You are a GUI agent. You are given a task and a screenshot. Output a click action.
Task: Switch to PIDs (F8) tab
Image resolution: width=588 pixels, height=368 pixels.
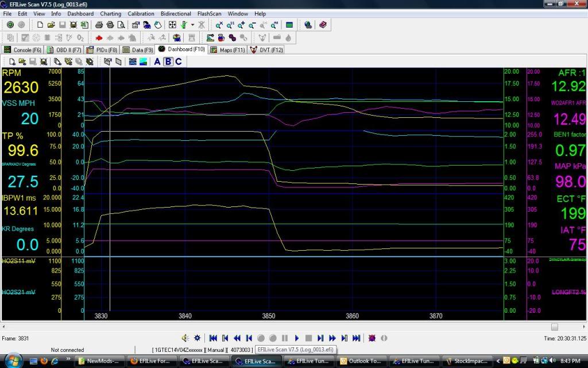[x=102, y=49]
